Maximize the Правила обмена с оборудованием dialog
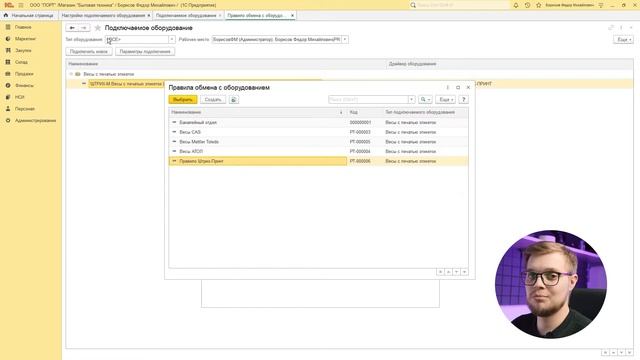This screenshot has height=360, width=640. pyautogui.click(x=458, y=87)
